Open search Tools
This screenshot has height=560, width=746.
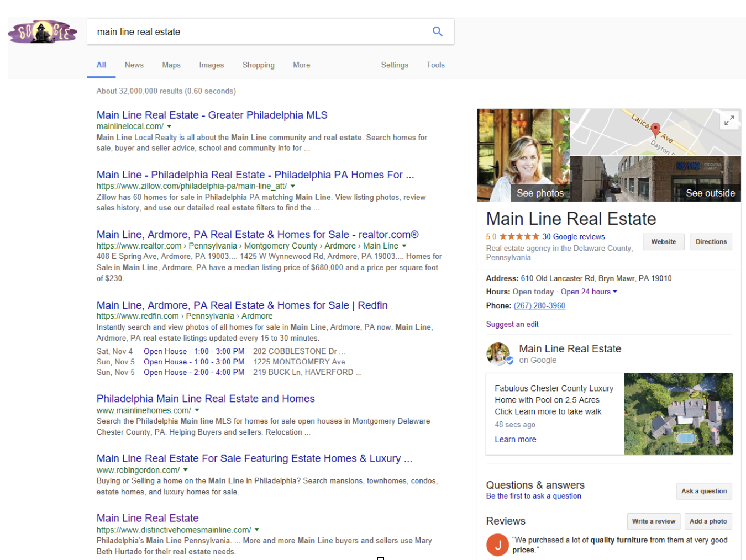coord(435,65)
